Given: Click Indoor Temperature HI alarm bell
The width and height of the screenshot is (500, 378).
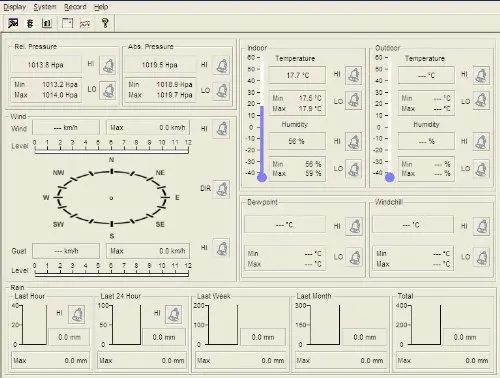Looking at the screenshot, I should click(353, 75).
